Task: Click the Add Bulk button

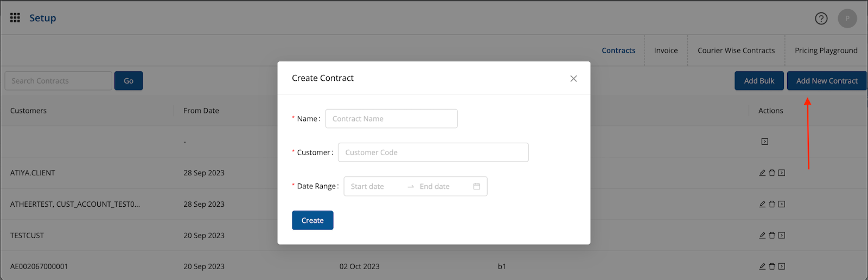Action: coord(759,81)
